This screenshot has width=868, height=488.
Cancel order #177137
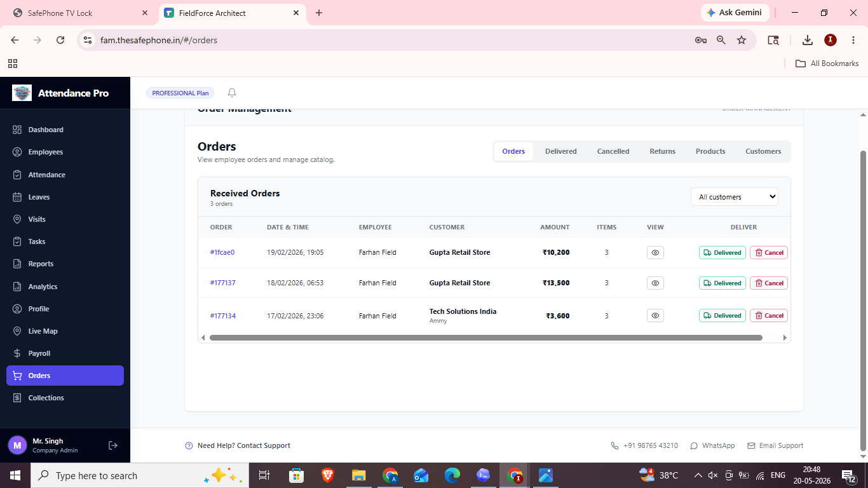click(769, 283)
